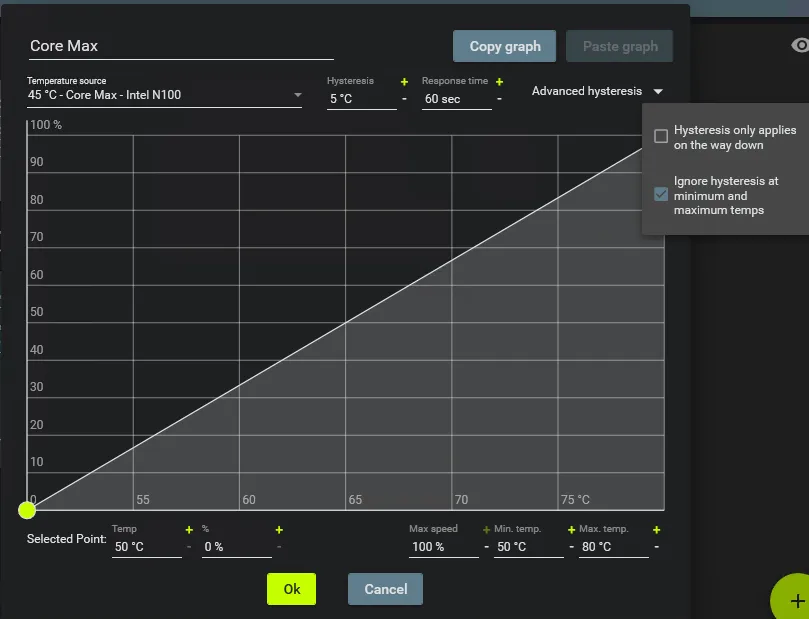
Task: Increase hysteresis with the plus icon
Action: tap(404, 81)
